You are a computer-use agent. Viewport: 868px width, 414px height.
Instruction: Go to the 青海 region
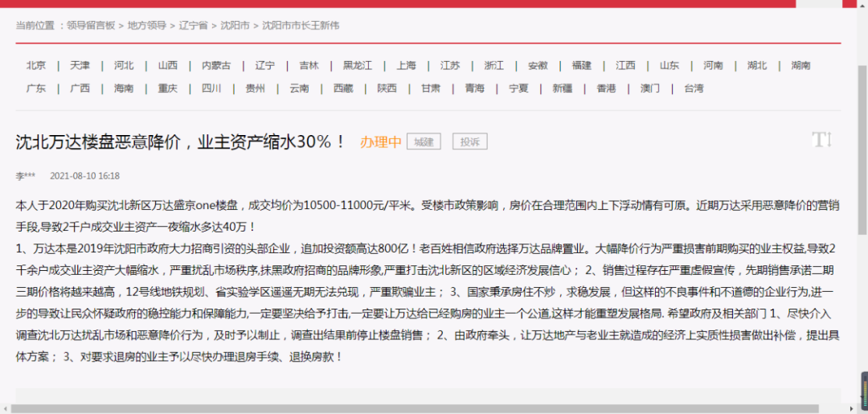click(475, 88)
